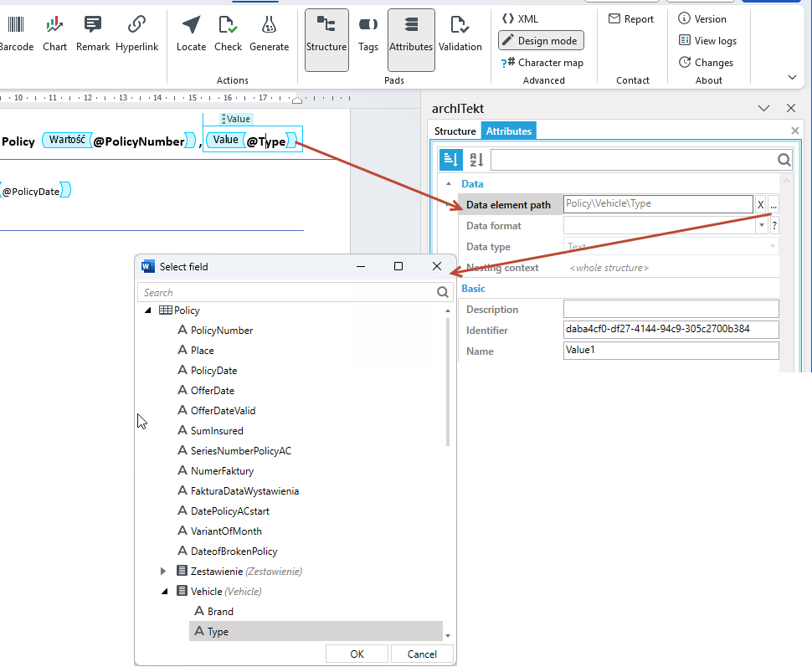Collapse the ribbon with chevron arrow
812x672 pixels.
click(792, 78)
